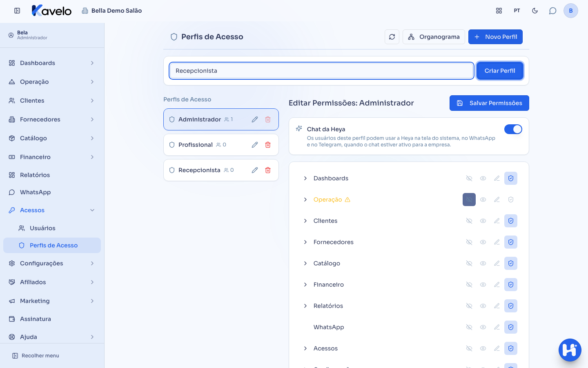Set Operação to full access shield
The image size is (588, 368).
pos(511,200)
